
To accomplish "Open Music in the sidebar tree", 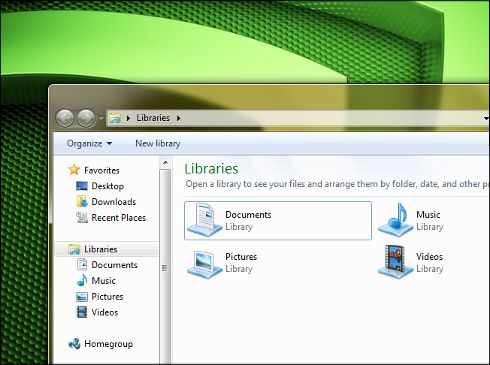I will 103,281.
